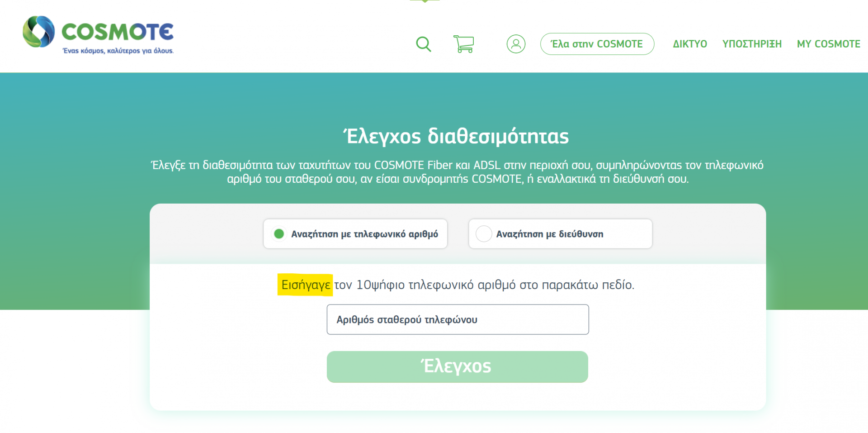This screenshot has height=433, width=868.
Task: Click the tagline Ένας κόσμος, καλύτερος για όλους
Action: (118, 51)
